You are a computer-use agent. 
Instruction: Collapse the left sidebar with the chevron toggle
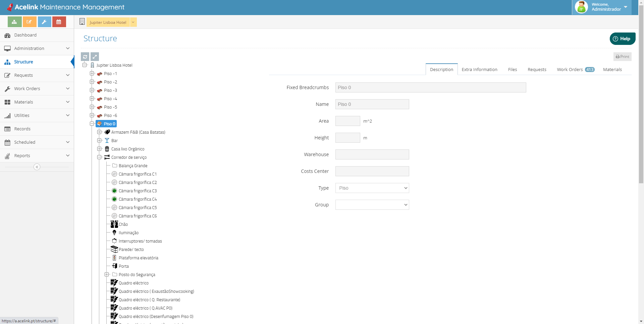tap(37, 167)
